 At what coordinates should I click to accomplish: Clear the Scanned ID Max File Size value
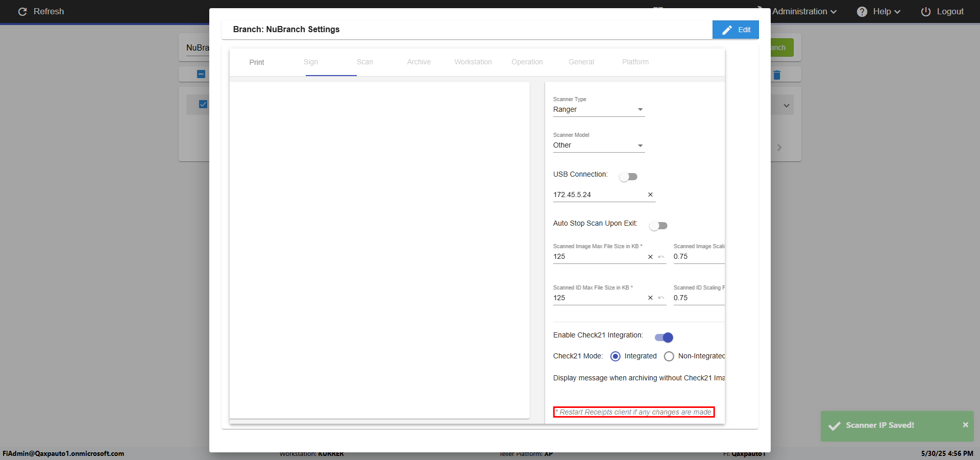pyautogui.click(x=650, y=298)
